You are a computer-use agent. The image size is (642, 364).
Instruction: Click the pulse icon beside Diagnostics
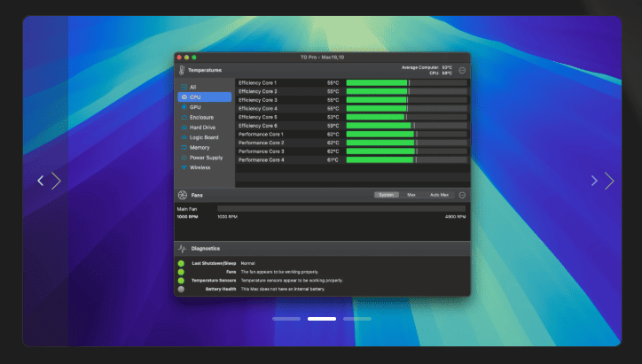[182, 249]
